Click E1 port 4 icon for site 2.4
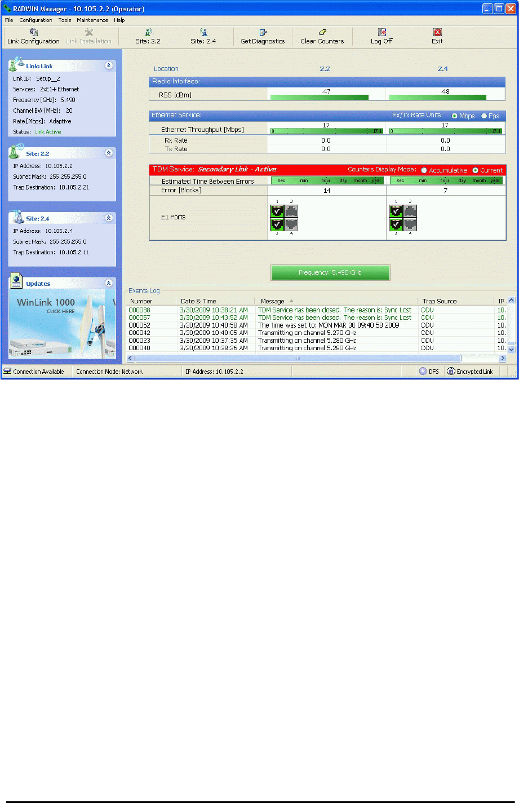Viewport: 519px width, 812px height. (x=410, y=224)
